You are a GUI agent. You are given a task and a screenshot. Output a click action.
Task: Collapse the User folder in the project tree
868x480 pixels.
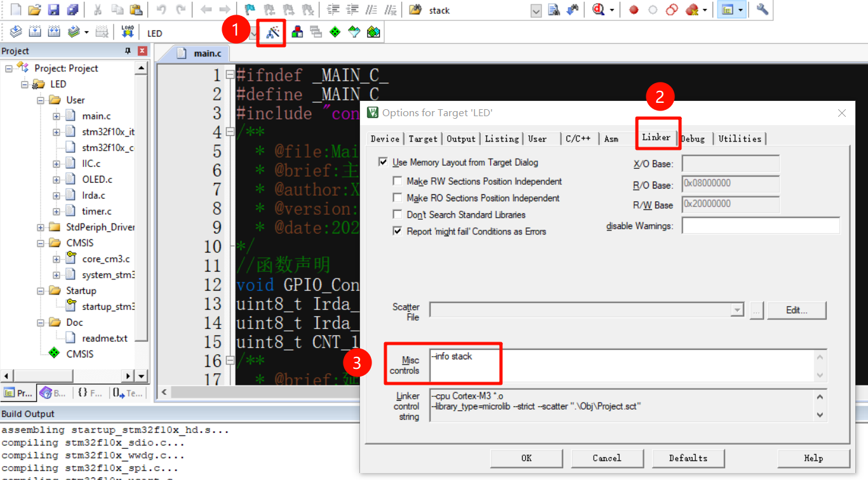[41, 100]
